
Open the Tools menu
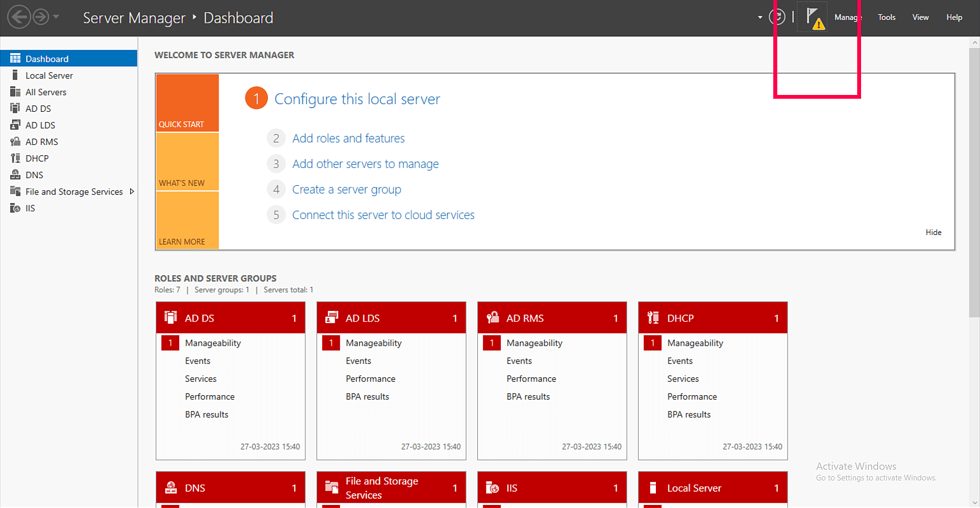coord(887,17)
